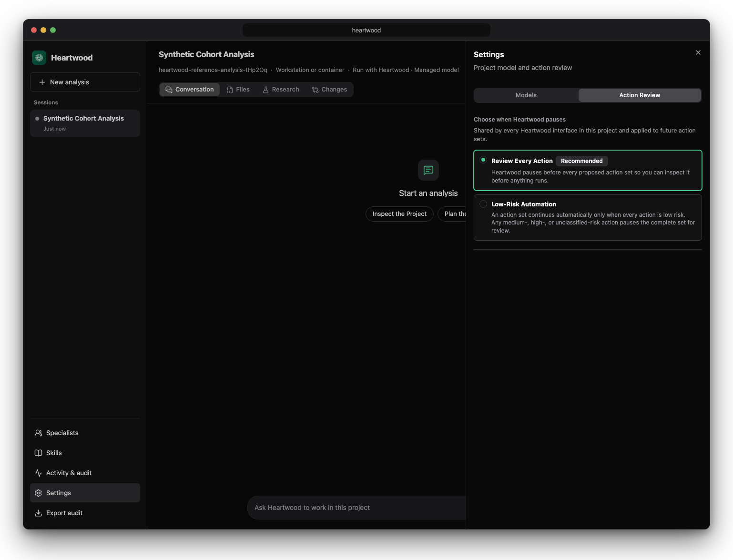Click the green chat icon above Start an analysis
Viewport: 733px width, 560px height.
pyautogui.click(x=428, y=170)
